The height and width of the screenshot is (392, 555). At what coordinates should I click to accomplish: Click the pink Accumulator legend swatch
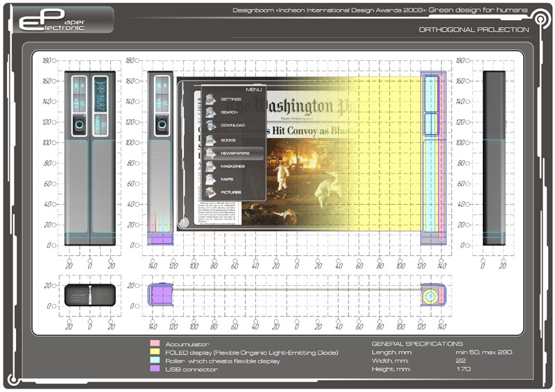coord(154,344)
